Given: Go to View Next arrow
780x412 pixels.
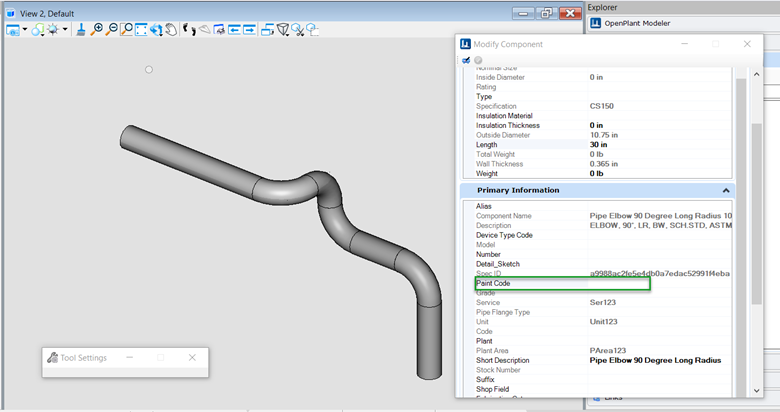Looking at the screenshot, I should tap(249, 30).
